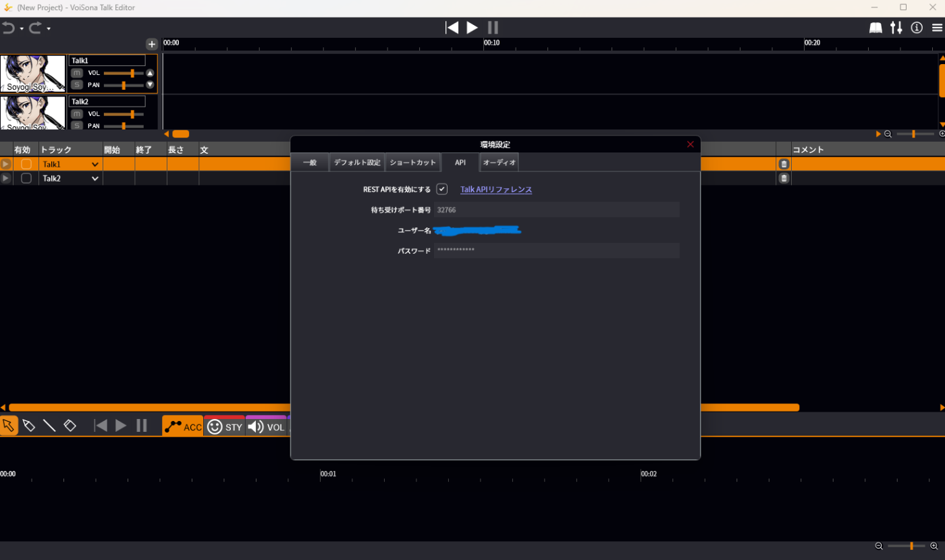Adjust Talk2 PAN slider
945x560 pixels.
(x=124, y=125)
